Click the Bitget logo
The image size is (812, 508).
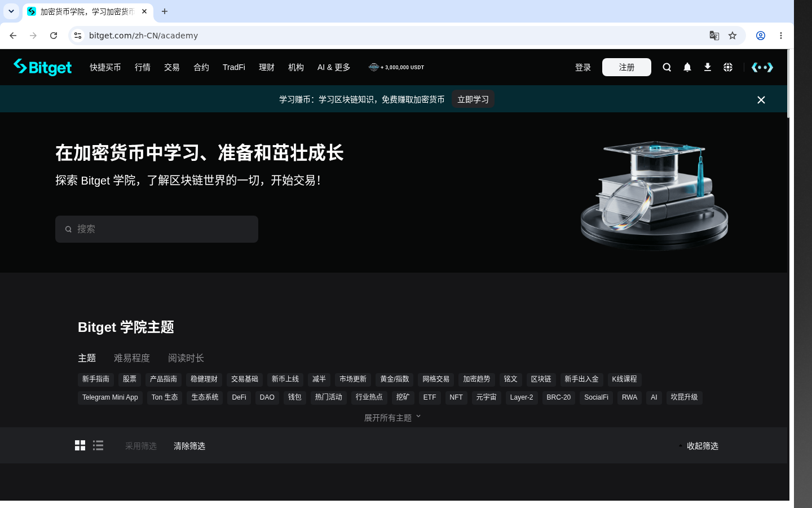[43, 67]
